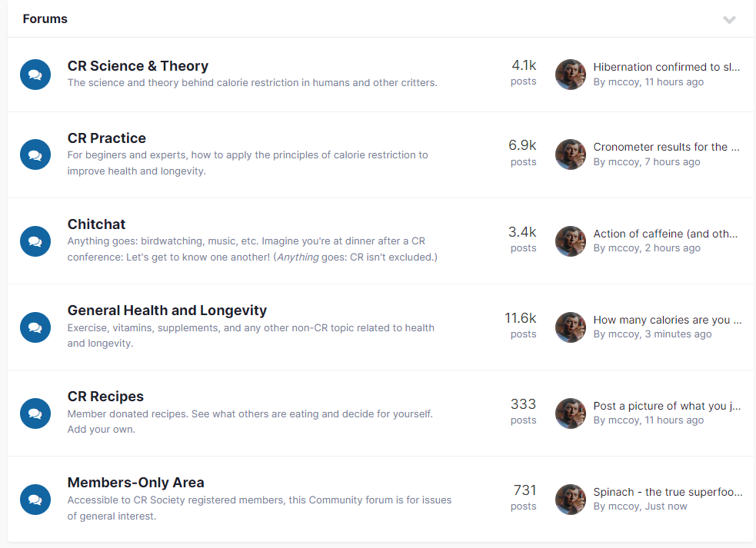Click the Members-Only Area forum icon
This screenshot has width=756, height=548.
point(35,500)
